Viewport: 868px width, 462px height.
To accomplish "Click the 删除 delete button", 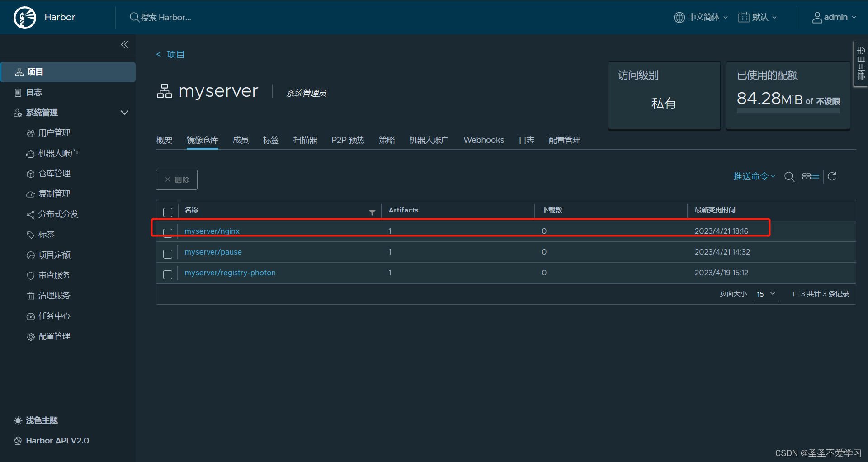I will [x=177, y=179].
